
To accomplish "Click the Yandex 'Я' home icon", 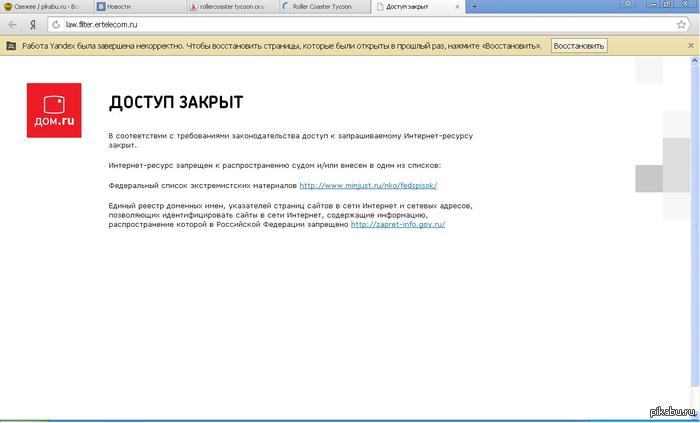I will click(32, 23).
